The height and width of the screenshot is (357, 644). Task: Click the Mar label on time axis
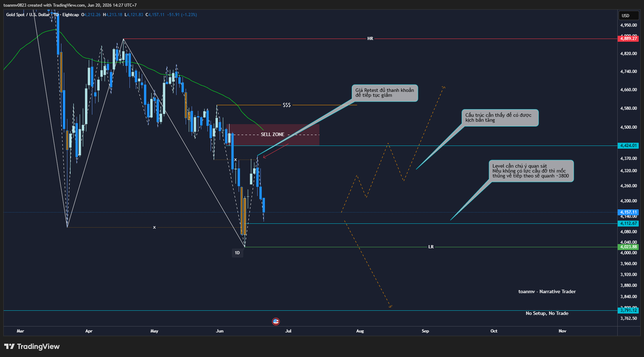tap(20, 331)
